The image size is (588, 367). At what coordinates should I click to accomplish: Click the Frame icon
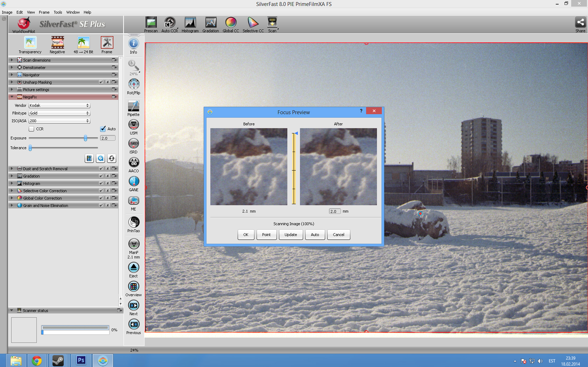[107, 43]
